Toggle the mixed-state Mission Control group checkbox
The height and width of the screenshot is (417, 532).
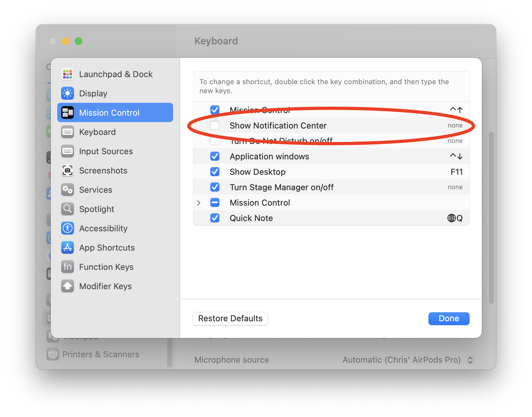[x=215, y=202]
